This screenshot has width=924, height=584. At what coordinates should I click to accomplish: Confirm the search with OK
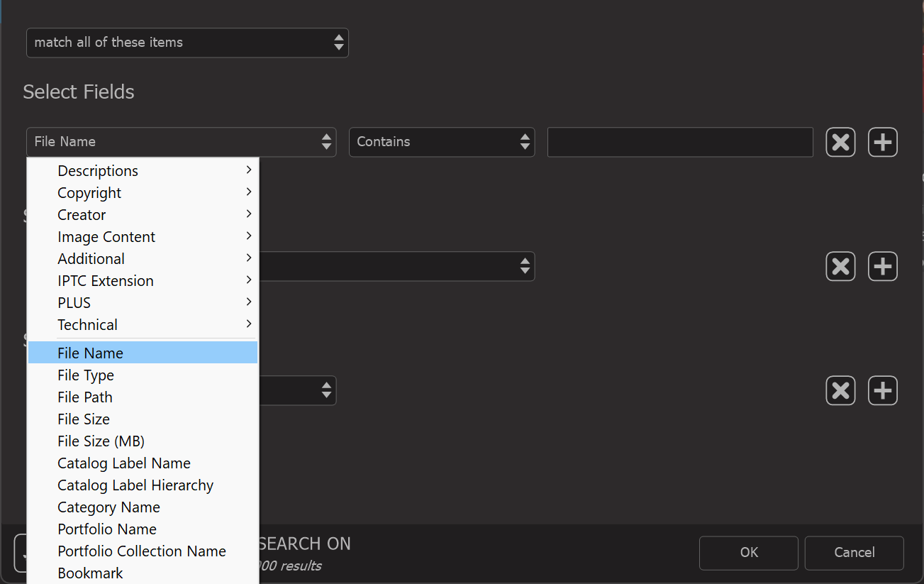click(x=749, y=553)
